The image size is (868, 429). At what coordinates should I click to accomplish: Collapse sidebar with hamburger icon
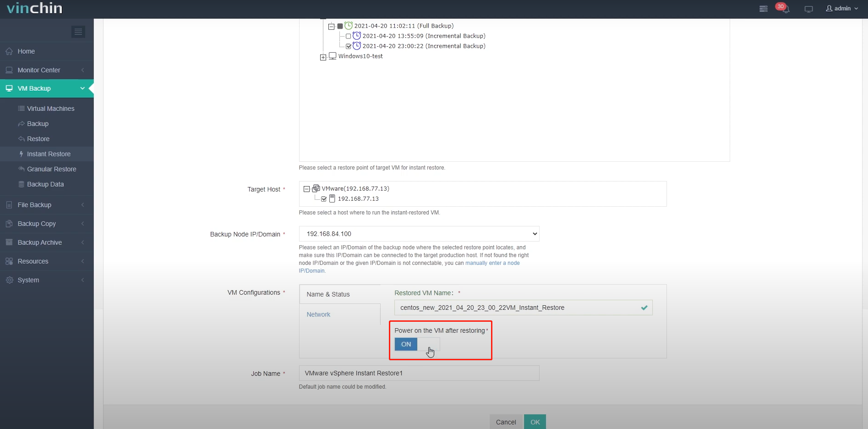coord(78,32)
